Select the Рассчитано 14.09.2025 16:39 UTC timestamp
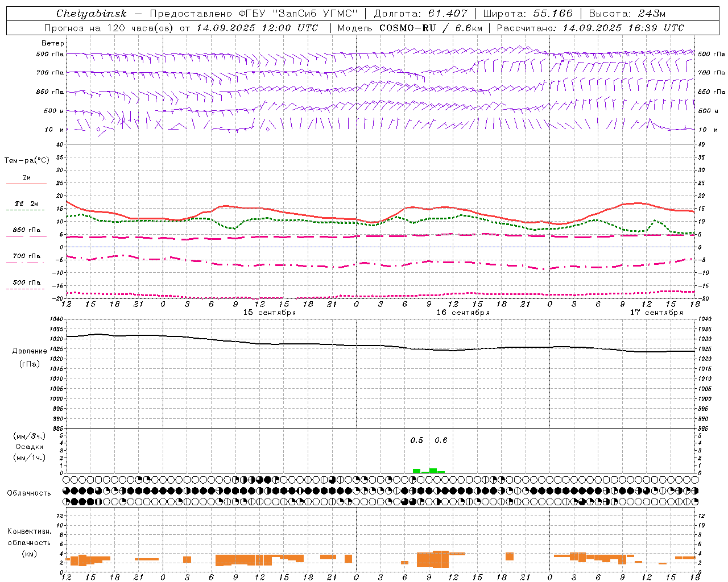 click(x=590, y=28)
